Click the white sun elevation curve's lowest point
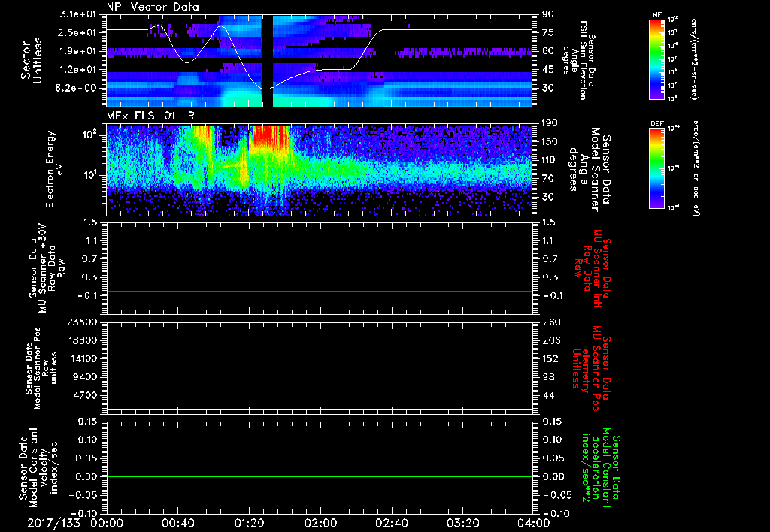Image resolution: width=770 pixels, height=532 pixels. click(x=265, y=89)
